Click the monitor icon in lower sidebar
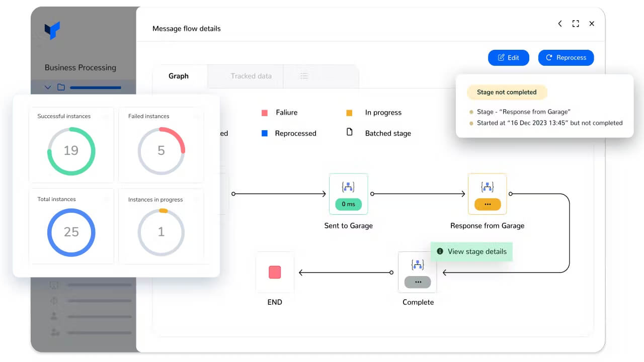 tap(54, 285)
